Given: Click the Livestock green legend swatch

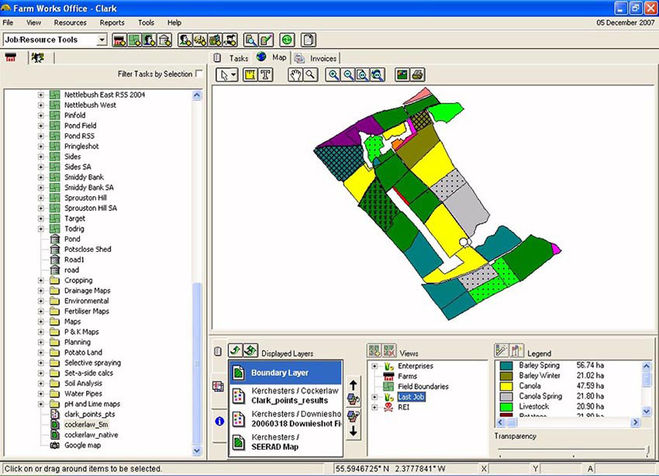Looking at the screenshot, I should pos(506,407).
